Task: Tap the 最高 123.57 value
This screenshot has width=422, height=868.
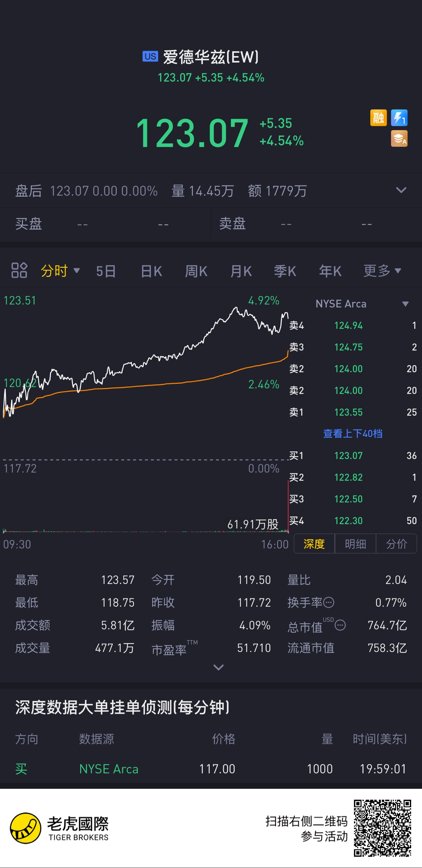Action: pyautogui.click(x=118, y=580)
